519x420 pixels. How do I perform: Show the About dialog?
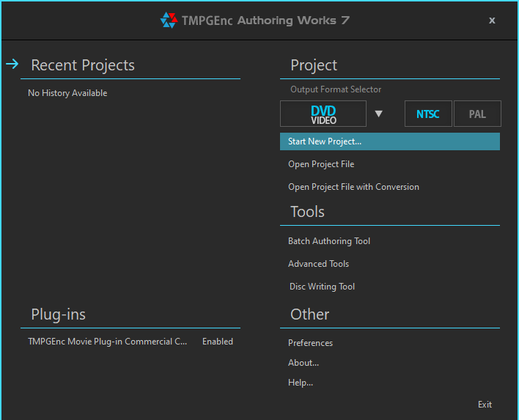[x=303, y=363]
